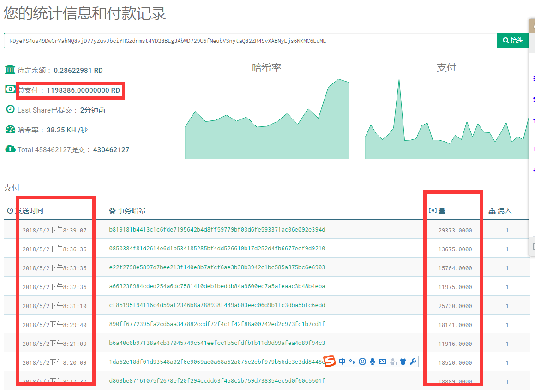This screenshot has width=535, height=392.
Task: Click the gauge icon beside hashrate 38.25 KH
Action: 11,129
